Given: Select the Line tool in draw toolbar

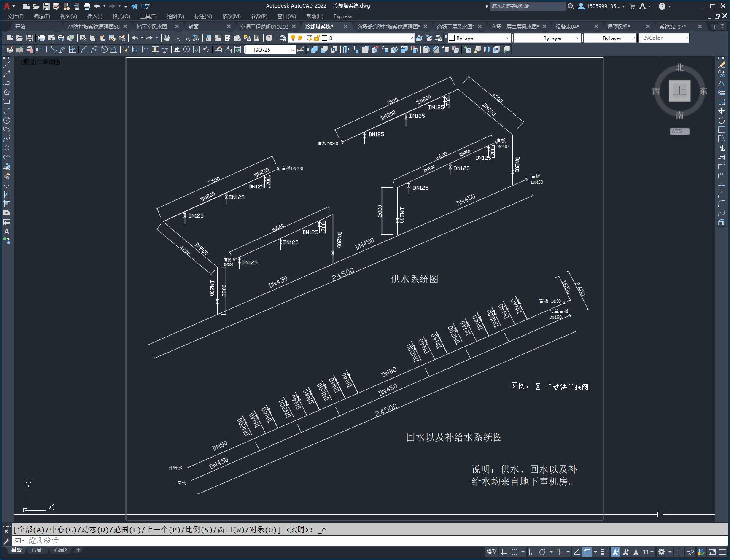Looking at the screenshot, I should point(7,65).
